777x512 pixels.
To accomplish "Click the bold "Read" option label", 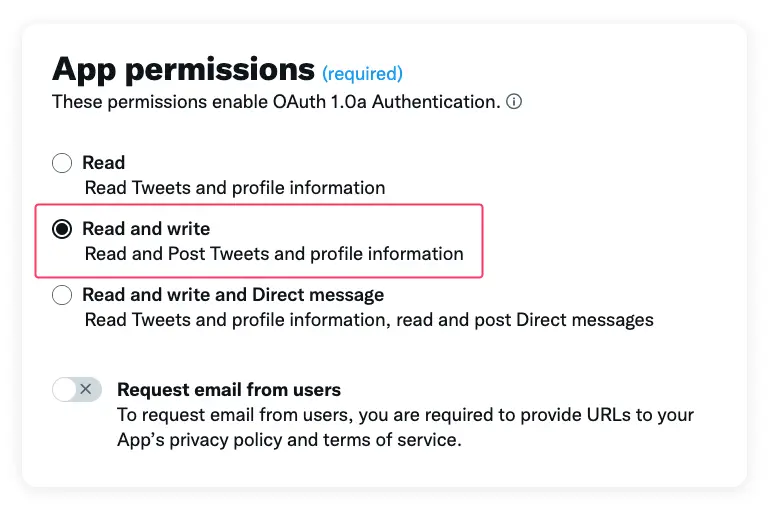I will [x=104, y=163].
